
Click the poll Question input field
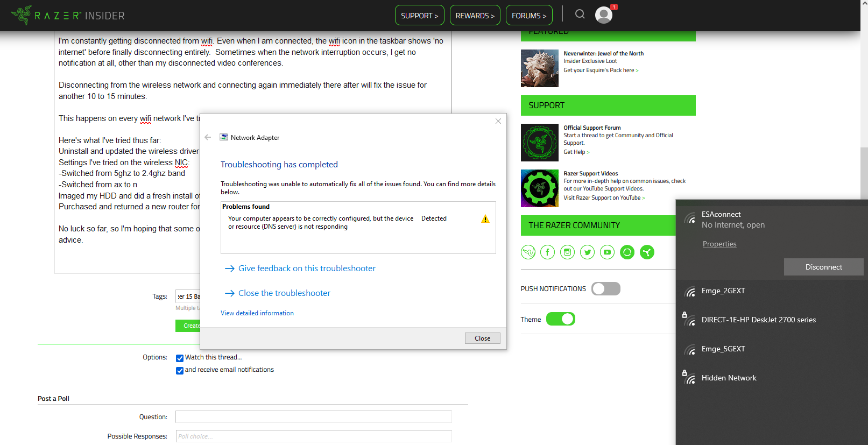[314, 416]
